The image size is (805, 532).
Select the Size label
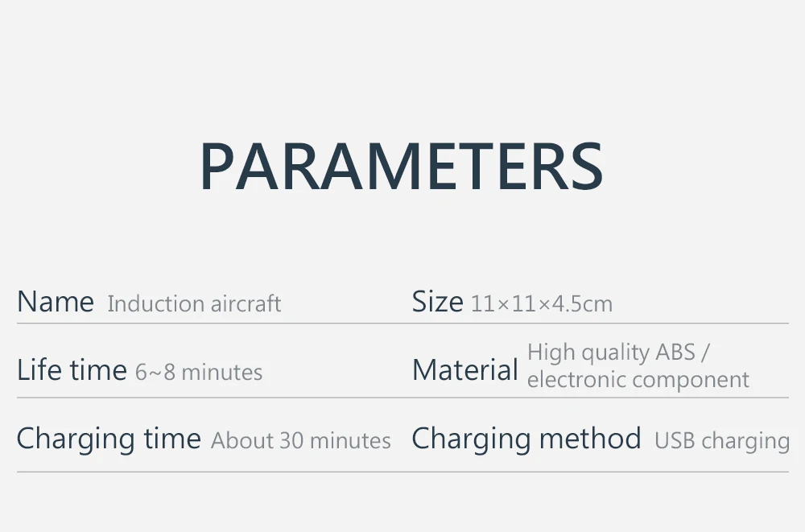click(x=437, y=302)
